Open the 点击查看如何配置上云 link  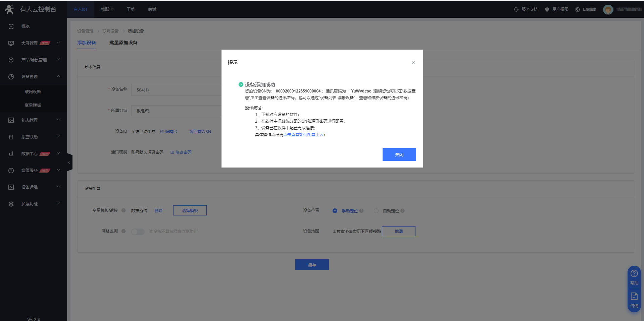click(x=303, y=135)
